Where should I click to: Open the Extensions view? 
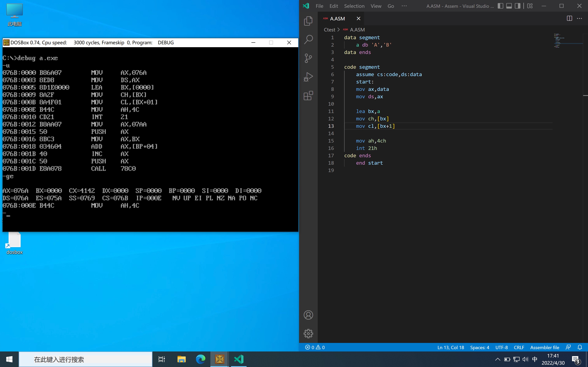pos(308,95)
